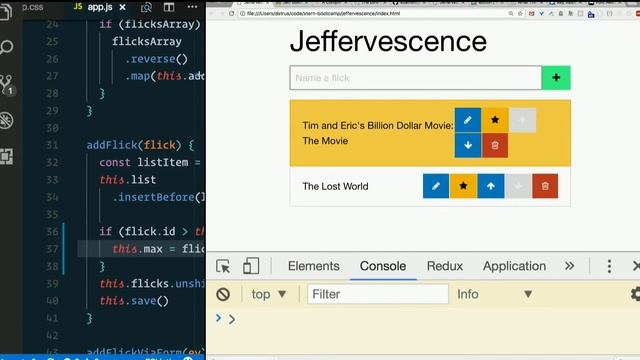Focus the 'Name a flick' input field
Screen dimensions: 640x360
point(416,78)
